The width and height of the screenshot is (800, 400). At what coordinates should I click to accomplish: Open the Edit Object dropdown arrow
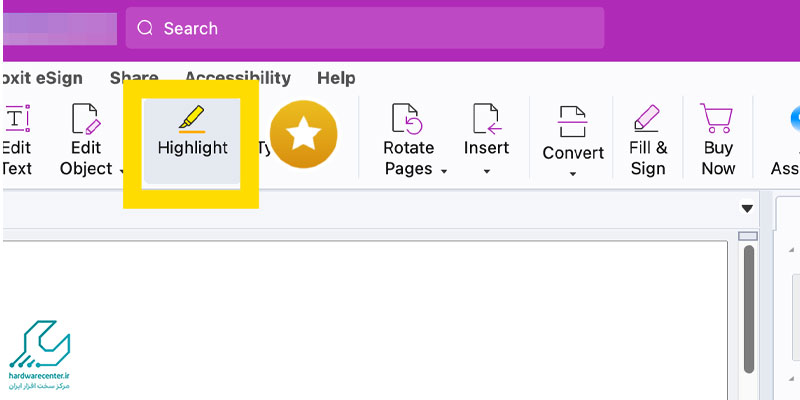click(x=122, y=170)
